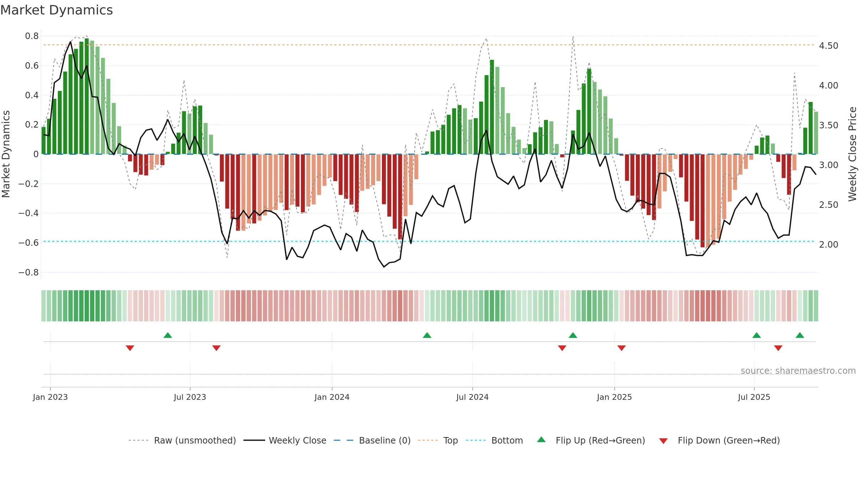Click the first red flip-down marker in 2023
The image size is (868, 488).
click(130, 348)
